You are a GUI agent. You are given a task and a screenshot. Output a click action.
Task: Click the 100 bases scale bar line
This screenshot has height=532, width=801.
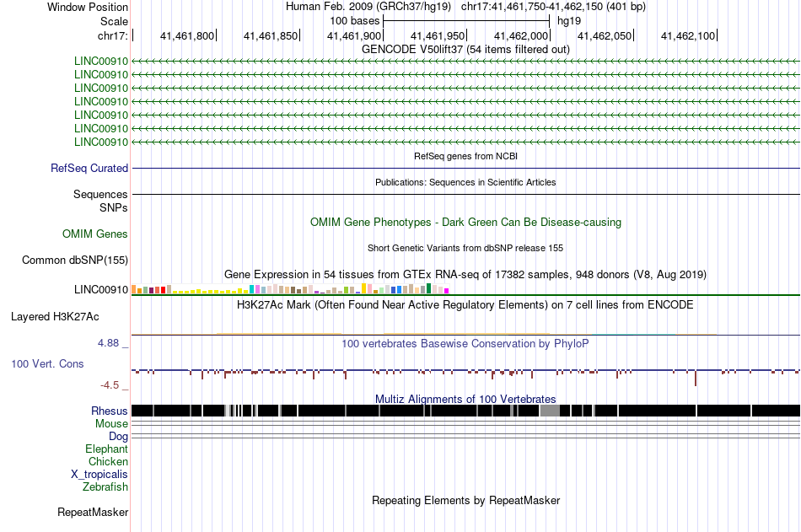pyautogui.click(x=466, y=21)
